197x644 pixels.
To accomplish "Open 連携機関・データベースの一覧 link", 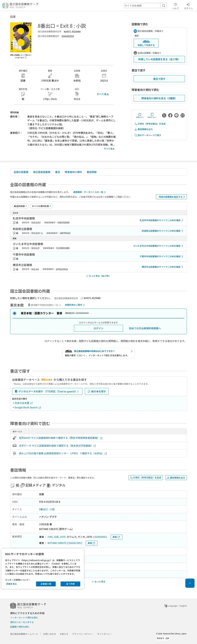I will point(89,192).
